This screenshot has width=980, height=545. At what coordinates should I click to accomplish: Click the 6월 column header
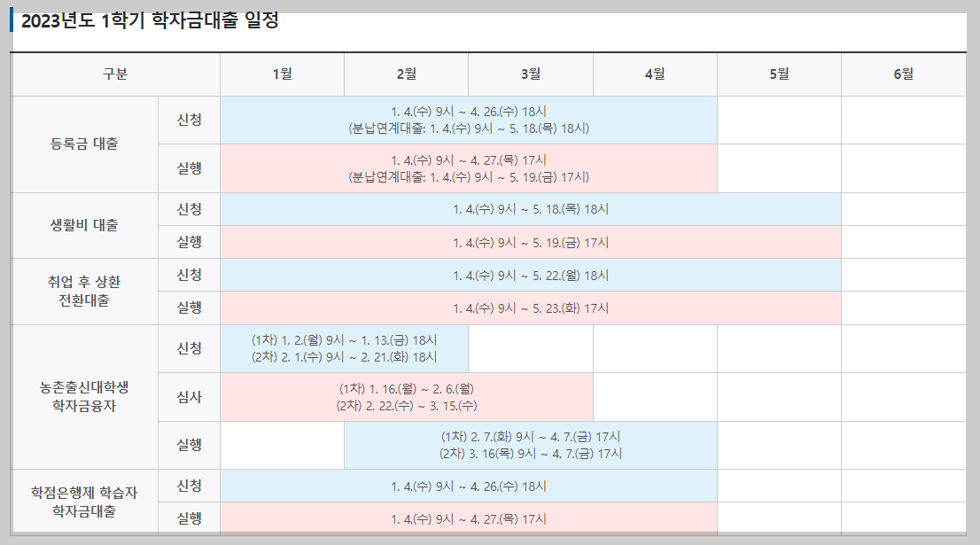902,74
